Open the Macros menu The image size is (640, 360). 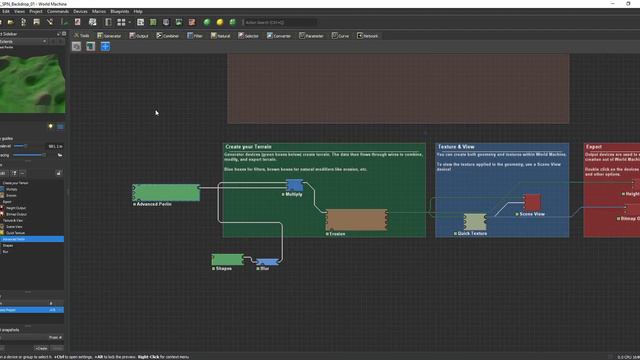99,11
